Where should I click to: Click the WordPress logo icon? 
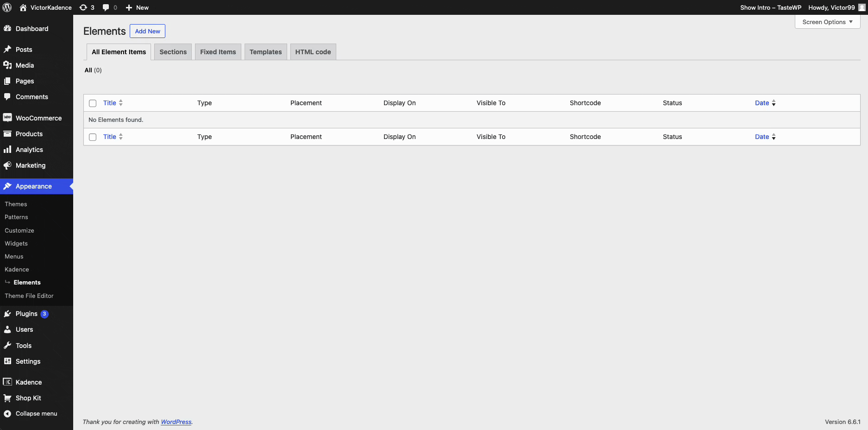coord(7,7)
